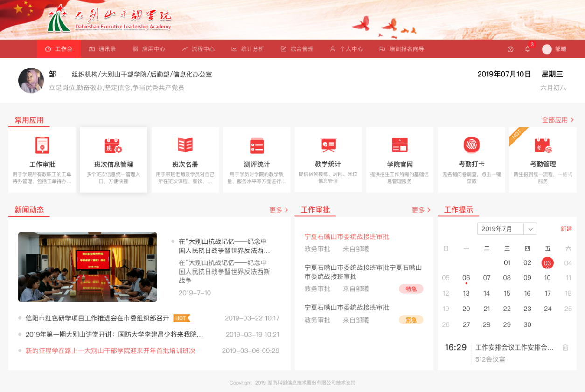Click 更多 in 工作审批 section

pyautogui.click(x=421, y=210)
